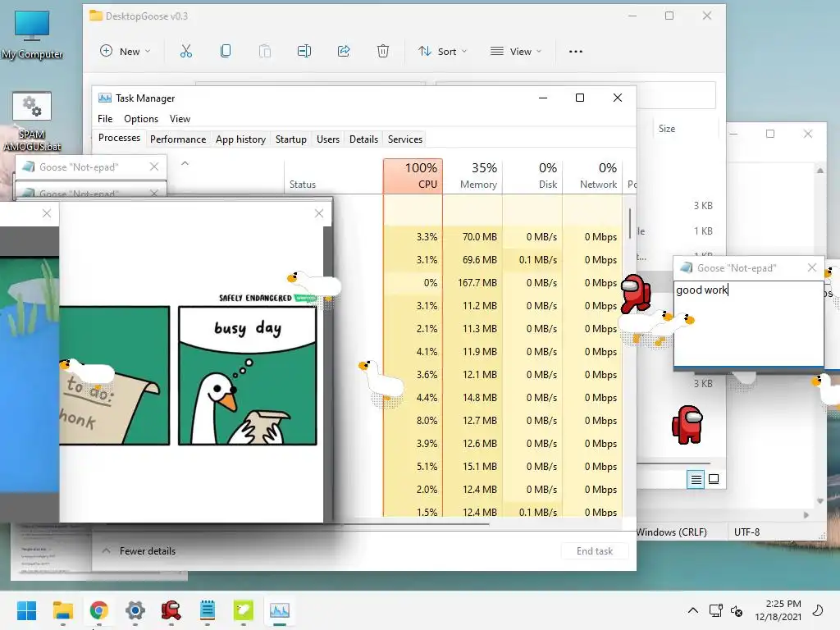Click the red Among Us crewmate near Explorer bottom
This screenshot has height=630, width=840.
pos(687,424)
